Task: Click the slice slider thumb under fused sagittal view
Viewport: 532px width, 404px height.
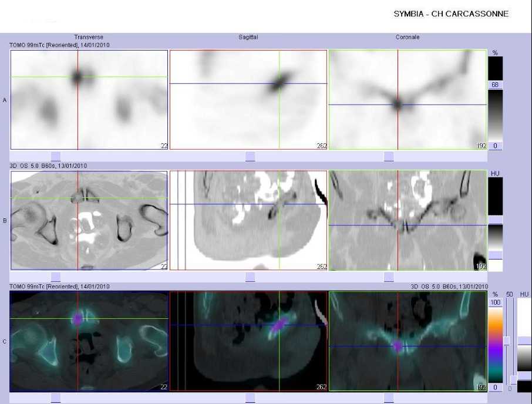Action: [x=250, y=398]
